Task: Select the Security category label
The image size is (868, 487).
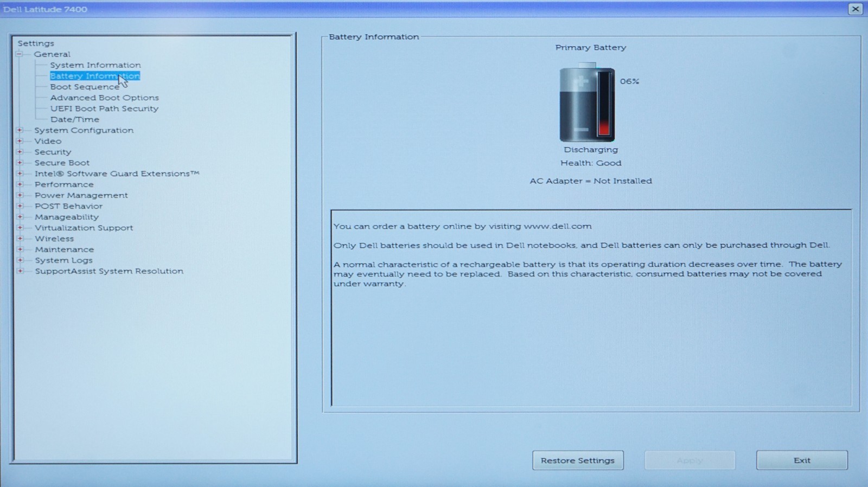Action: [53, 152]
